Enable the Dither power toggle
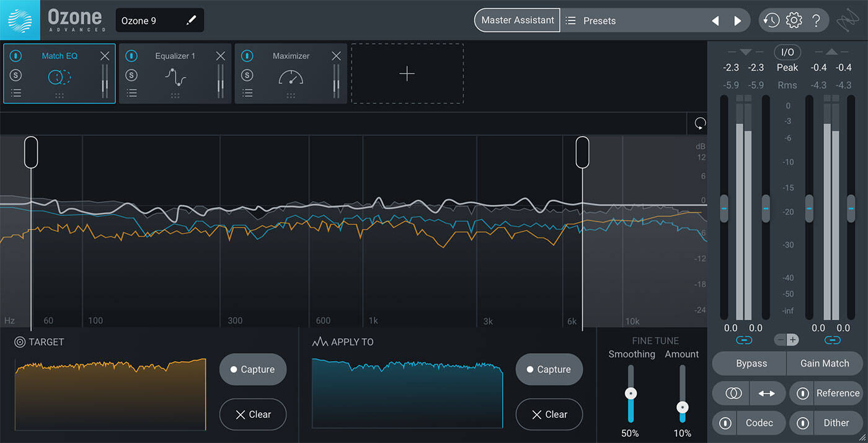 pos(802,423)
